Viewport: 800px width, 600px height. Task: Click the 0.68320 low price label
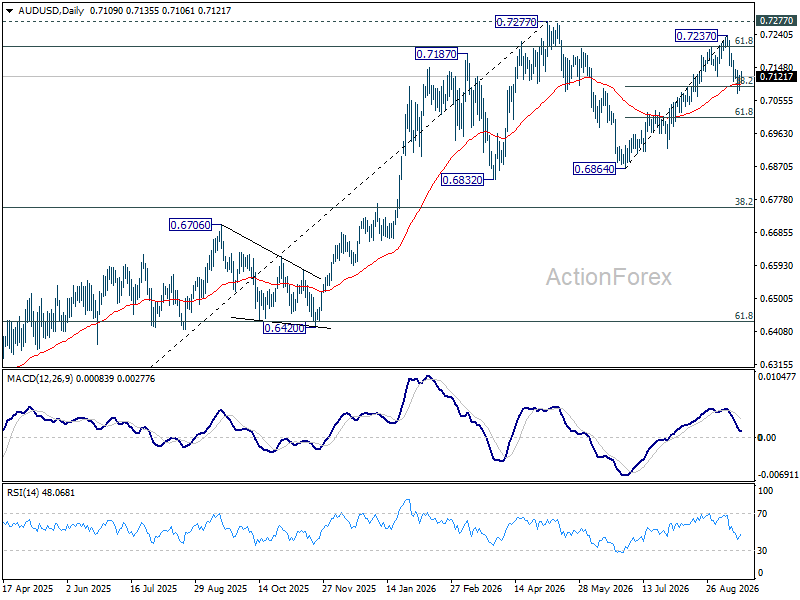tap(462, 180)
